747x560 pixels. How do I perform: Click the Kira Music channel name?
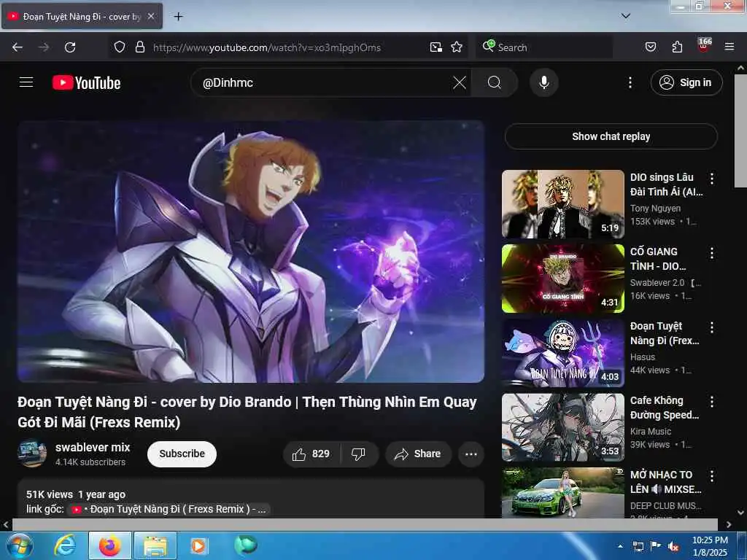tap(650, 432)
